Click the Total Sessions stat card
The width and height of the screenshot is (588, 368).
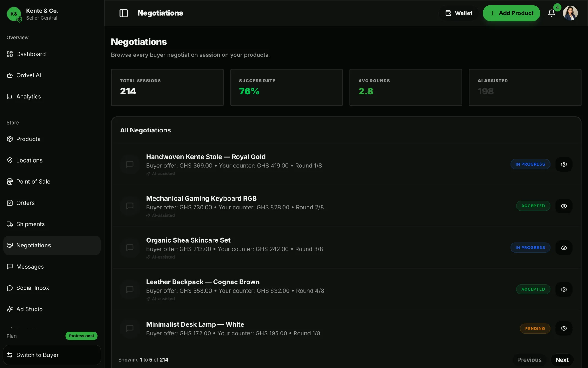click(167, 88)
